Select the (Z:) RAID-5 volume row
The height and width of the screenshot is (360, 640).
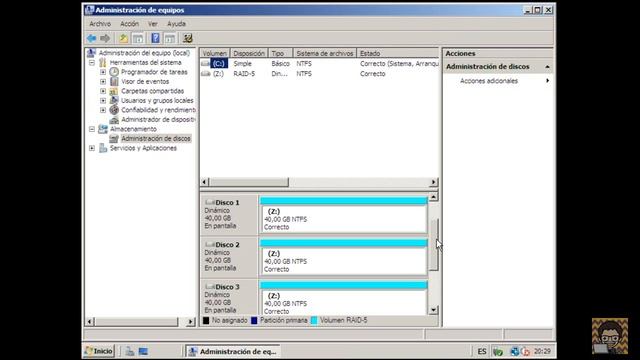coord(319,74)
